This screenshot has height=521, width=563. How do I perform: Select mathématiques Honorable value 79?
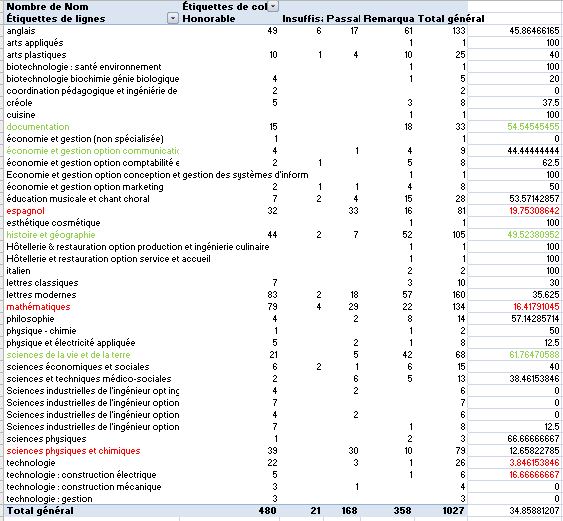click(x=272, y=307)
